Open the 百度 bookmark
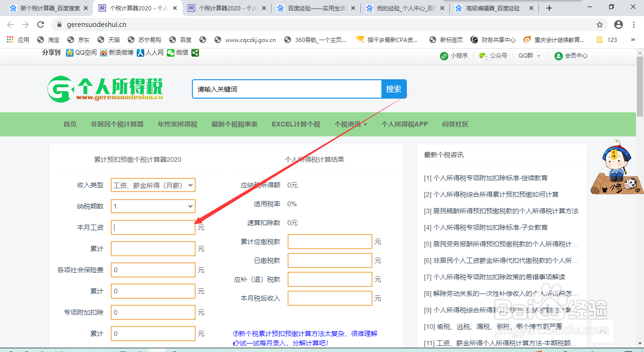The height and width of the screenshot is (352, 644). (181, 40)
